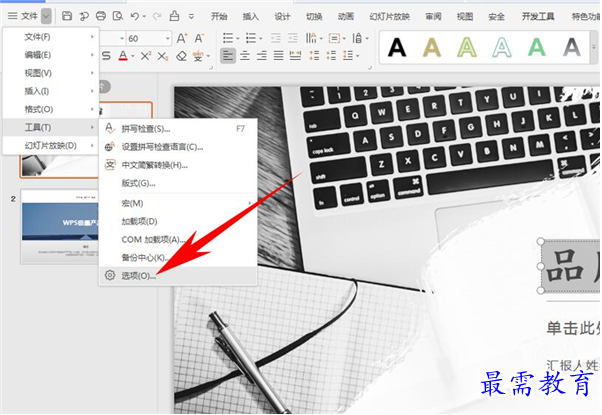The width and height of the screenshot is (602, 415).
Task: Toggle Subscript formatting
Action: coord(163,56)
